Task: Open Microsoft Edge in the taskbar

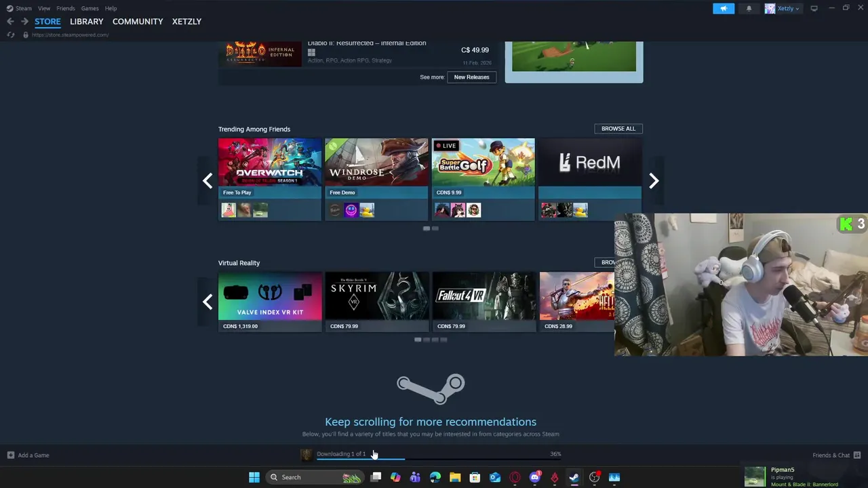Action: [435, 477]
